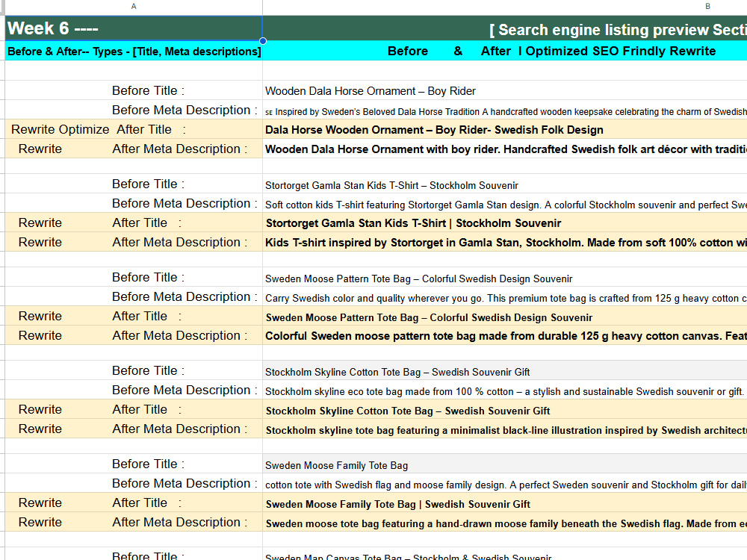747x560 pixels.
Task: Click 'Rewrite After Title' label for Moose Pattern row
Action: pyautogui.click(x=134, y=316)
